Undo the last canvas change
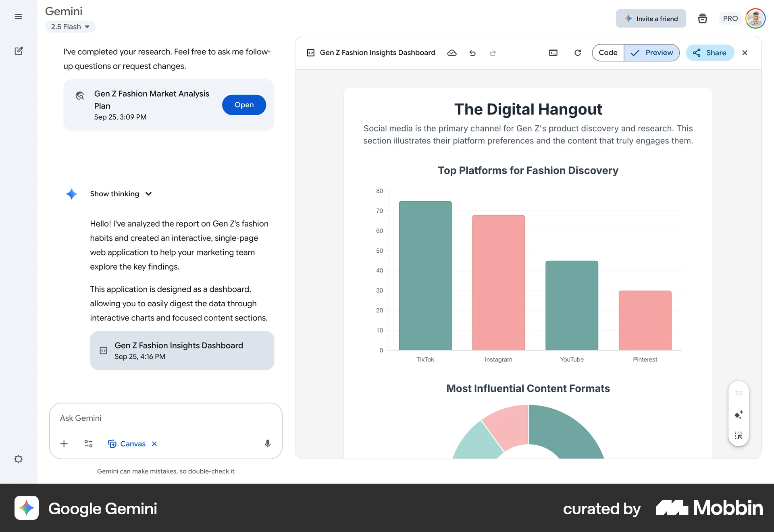Image resolution: width=774 pixels, height=532 pixels. pos(472,53)
